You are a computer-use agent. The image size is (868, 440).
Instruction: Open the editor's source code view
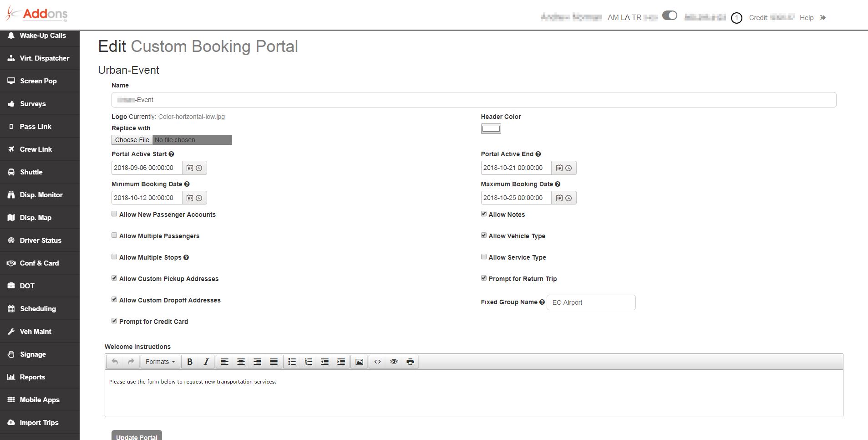click(377, 361)
